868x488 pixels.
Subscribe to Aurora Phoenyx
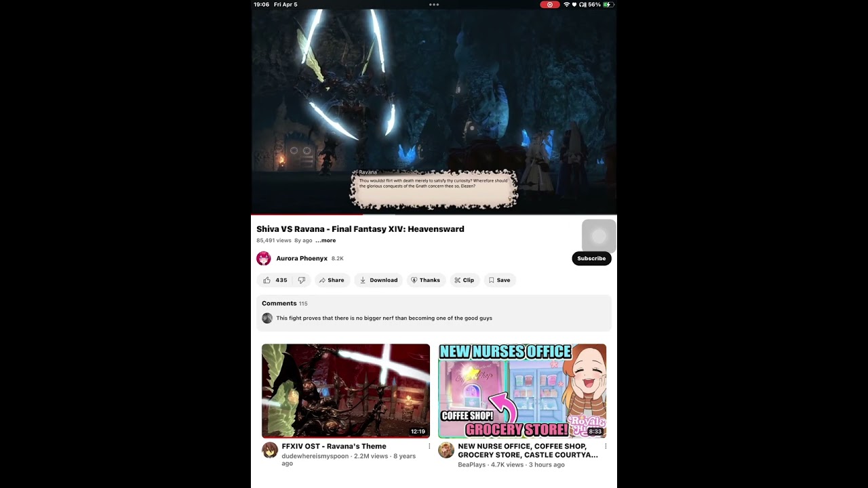point(591,258)
